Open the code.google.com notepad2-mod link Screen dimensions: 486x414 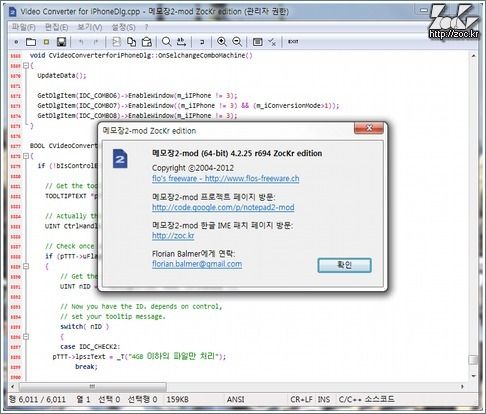pos(223,207)
